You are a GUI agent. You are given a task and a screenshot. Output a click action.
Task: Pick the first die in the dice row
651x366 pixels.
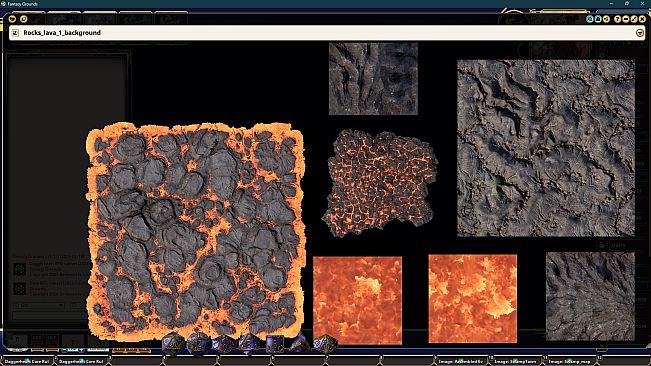click(173, 344)
